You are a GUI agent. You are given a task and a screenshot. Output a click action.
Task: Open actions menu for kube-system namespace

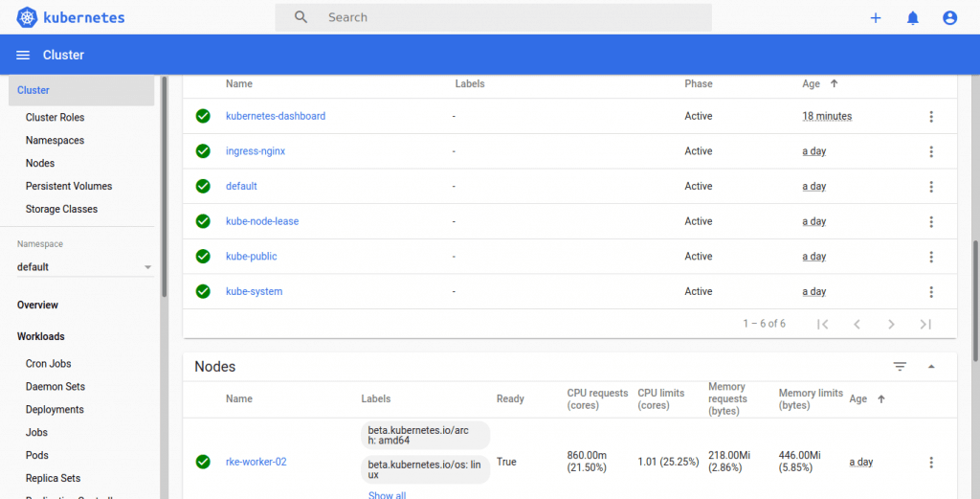coord(930,292)
